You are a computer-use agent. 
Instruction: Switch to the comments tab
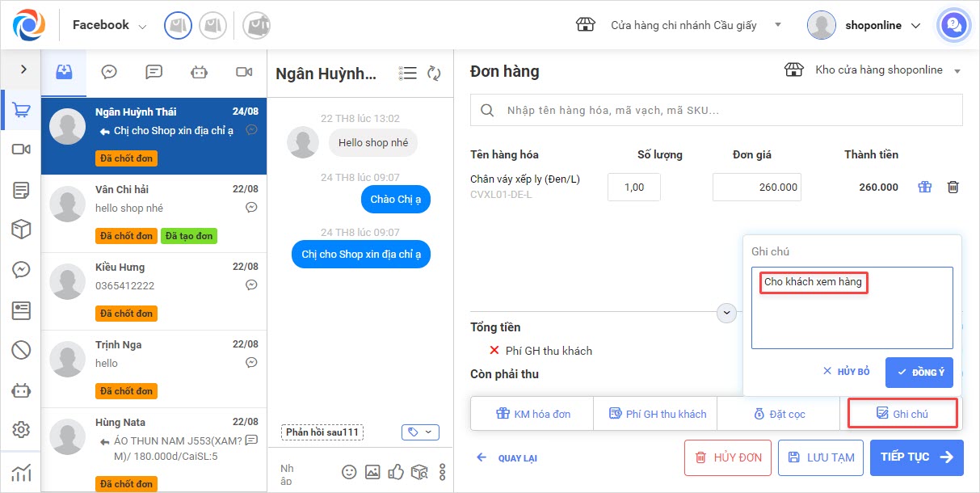click(154, 72)
